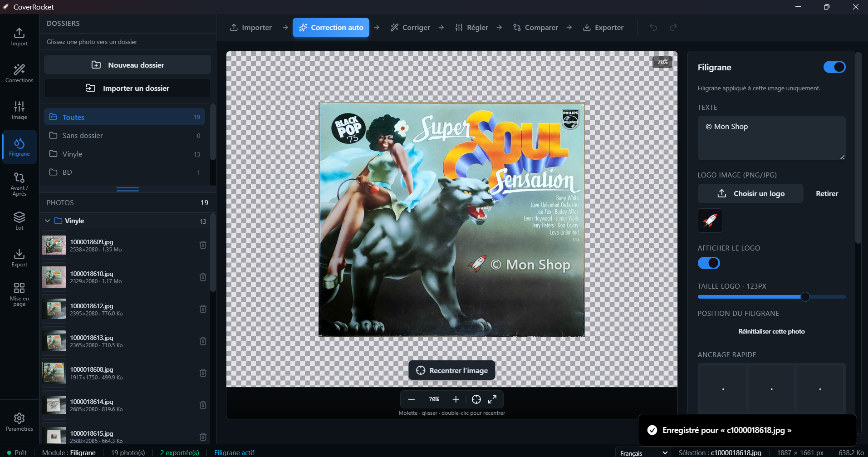Screen dimensions: 868x457
Task: Delete photo 1000018612.jpg with trash icon
Action: (x=203, y=309)
